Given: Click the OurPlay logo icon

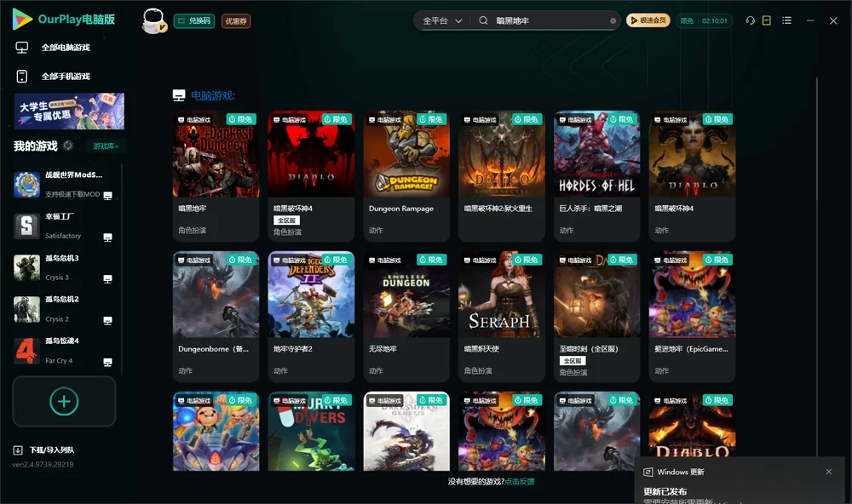Looking at the screenshot, I should [x=22, y=19].
